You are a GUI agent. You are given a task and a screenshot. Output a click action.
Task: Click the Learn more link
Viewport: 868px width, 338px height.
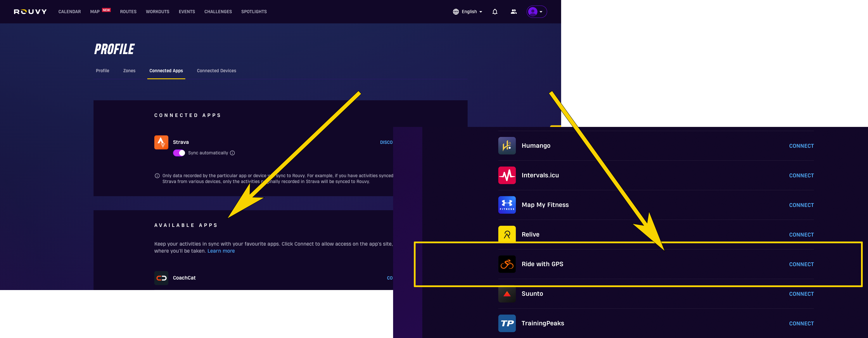[x=221, y=251]
